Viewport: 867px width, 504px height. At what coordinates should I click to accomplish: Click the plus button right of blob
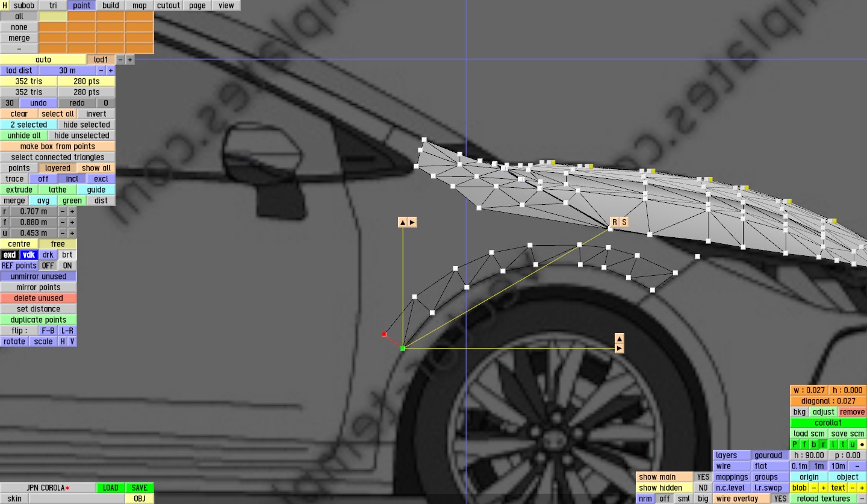tap(824, 488)
